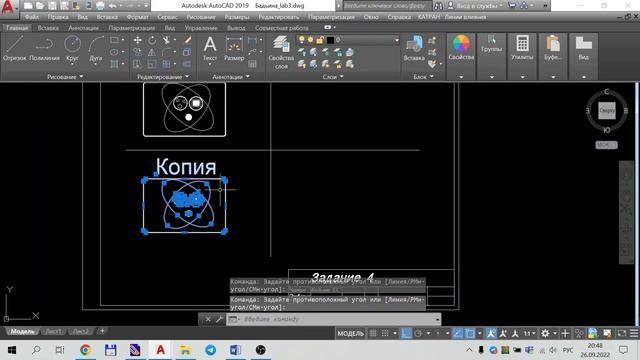Click the customization hamburger icon in status bar

coord(634,333)
